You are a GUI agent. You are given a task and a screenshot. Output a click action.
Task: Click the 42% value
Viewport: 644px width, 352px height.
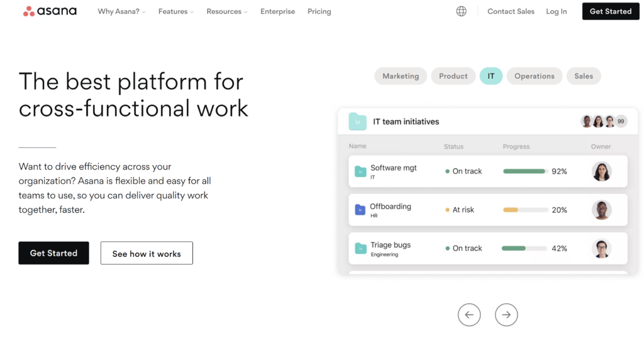559,248
